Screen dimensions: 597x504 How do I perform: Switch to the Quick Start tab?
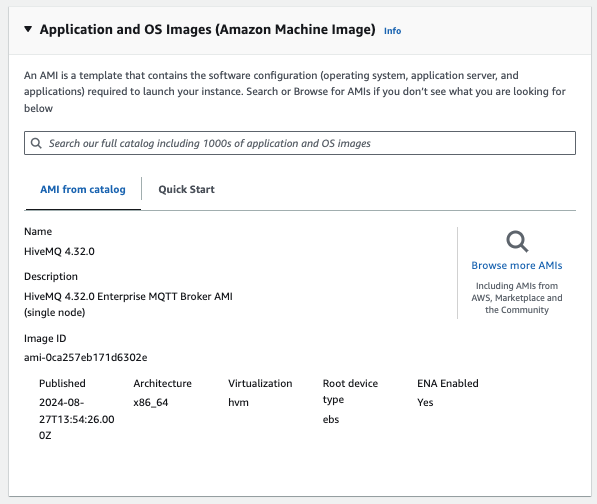click(186, 189)
